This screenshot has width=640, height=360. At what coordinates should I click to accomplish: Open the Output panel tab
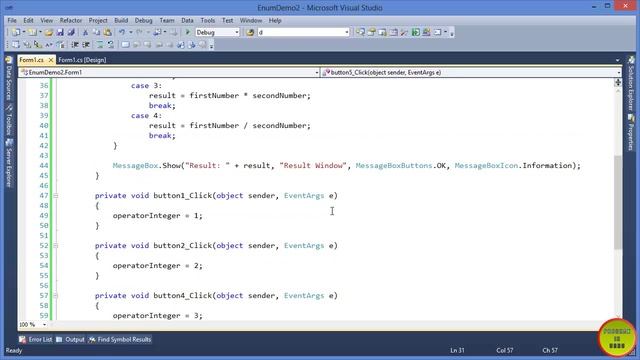point(71,340)
